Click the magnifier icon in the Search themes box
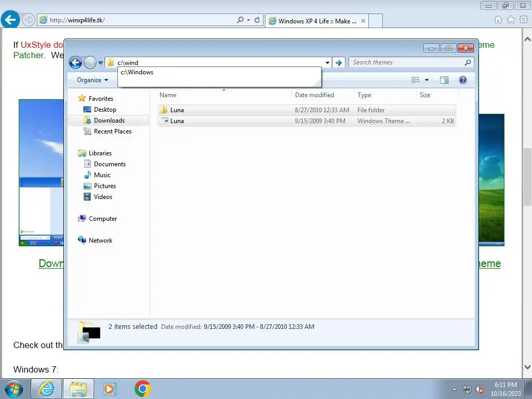The height and width of the screenshot is (399, 532). click(468, 62)
